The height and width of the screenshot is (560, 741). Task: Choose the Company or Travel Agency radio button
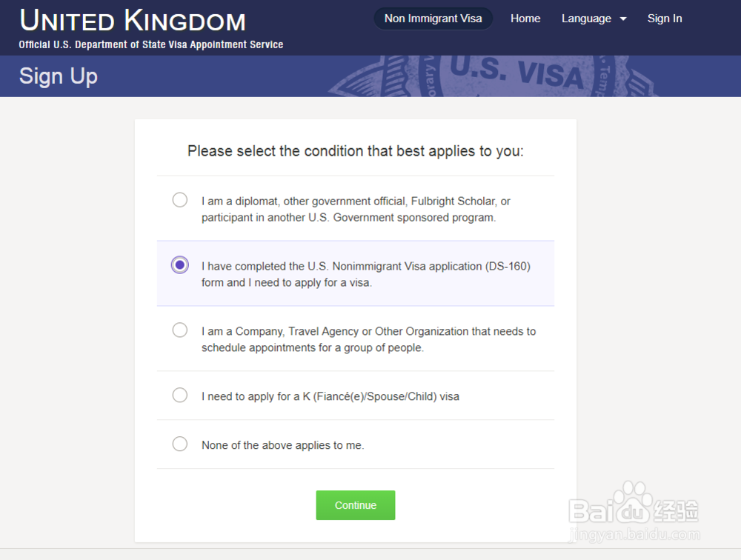click(x=180, y=330)
